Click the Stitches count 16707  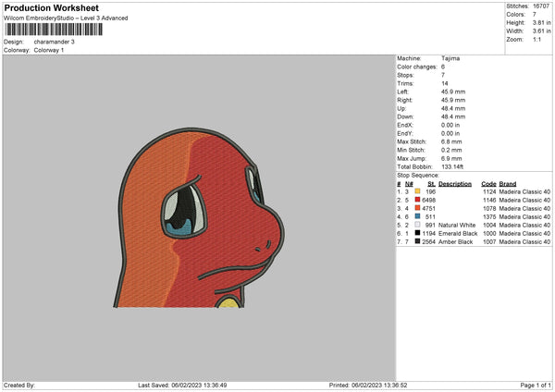[542, 6]
